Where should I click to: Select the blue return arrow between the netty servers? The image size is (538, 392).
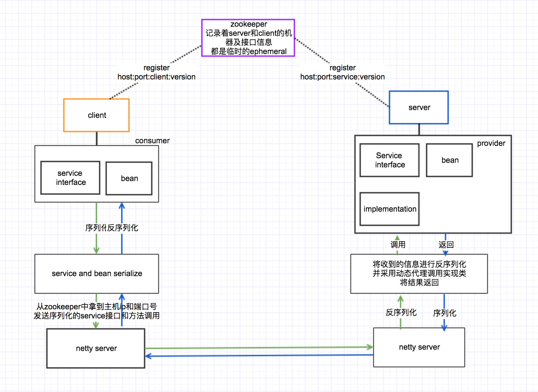coord(259,356)
